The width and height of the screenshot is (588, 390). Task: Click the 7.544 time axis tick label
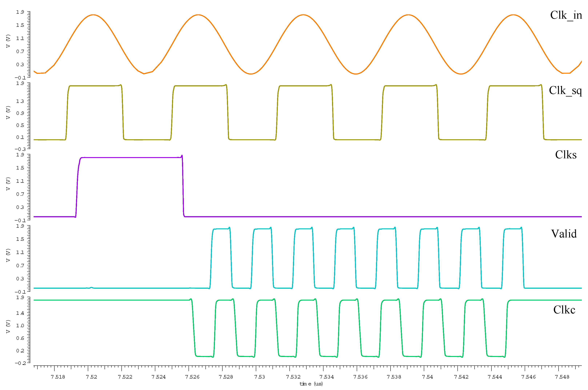click(495, 377)
